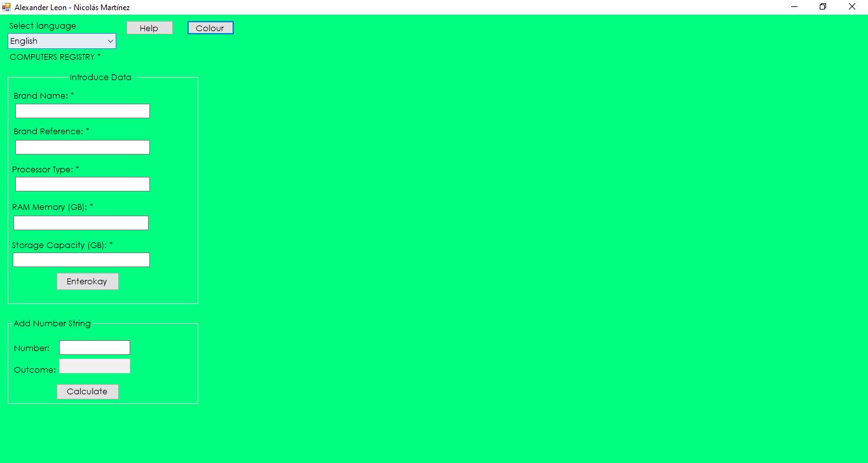
Task: Click the Introduce Data group title
Action: [x=100, y=77]
